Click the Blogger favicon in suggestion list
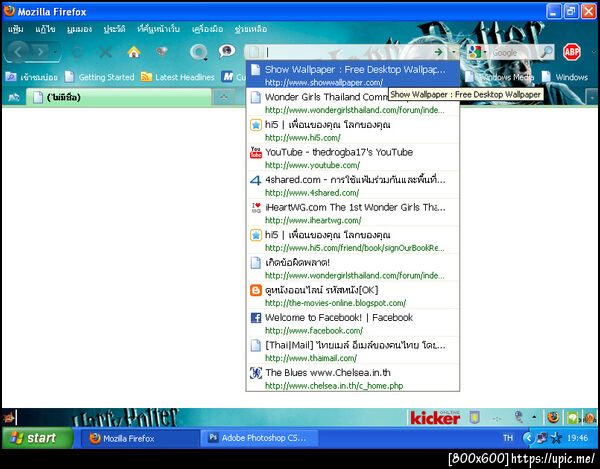 [256, 290]
